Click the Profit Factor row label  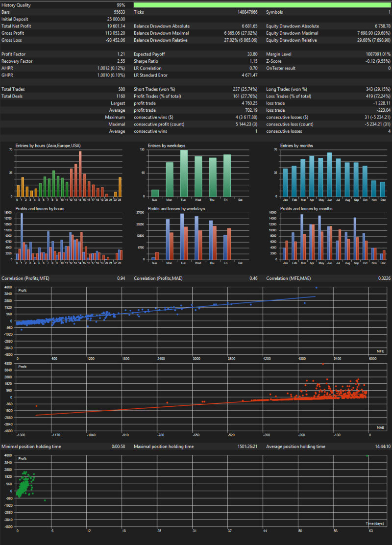point(14,54)
